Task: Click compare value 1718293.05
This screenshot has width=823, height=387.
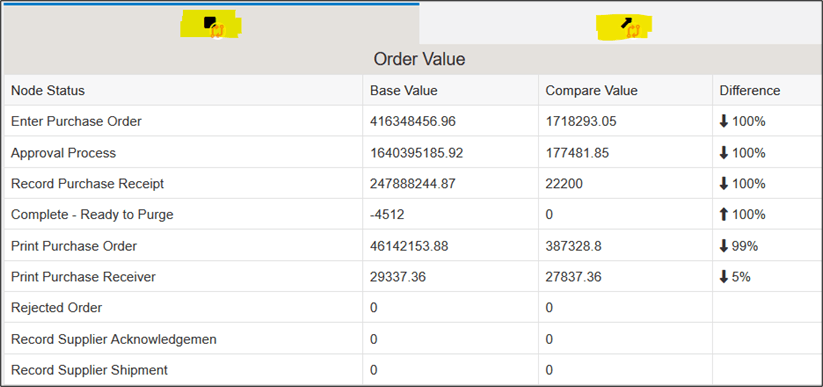Action: point(581,121)
